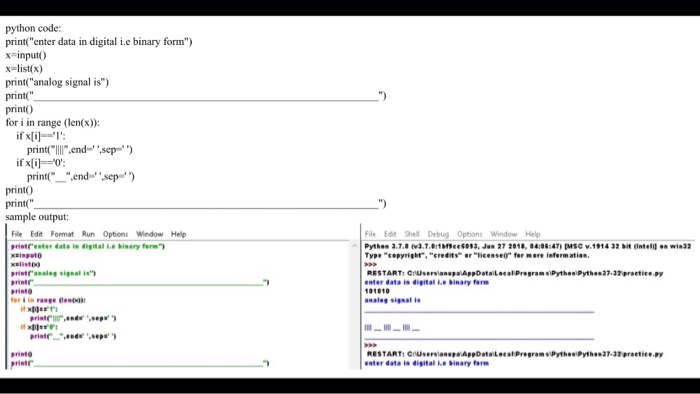The height and width of the screenshot is (394, 700).
Task: Click 'for i in range (len(x)):' in editor
Action: coord(48,300)
